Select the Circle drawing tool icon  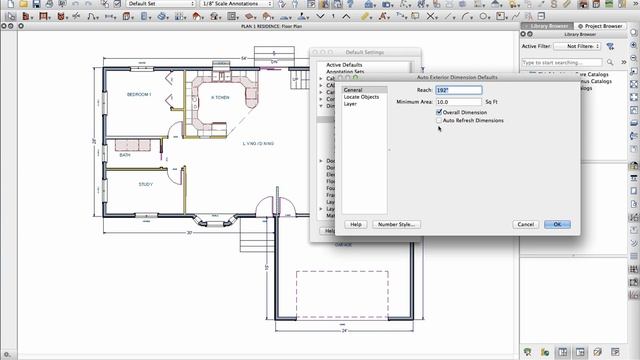click(483, 16)
